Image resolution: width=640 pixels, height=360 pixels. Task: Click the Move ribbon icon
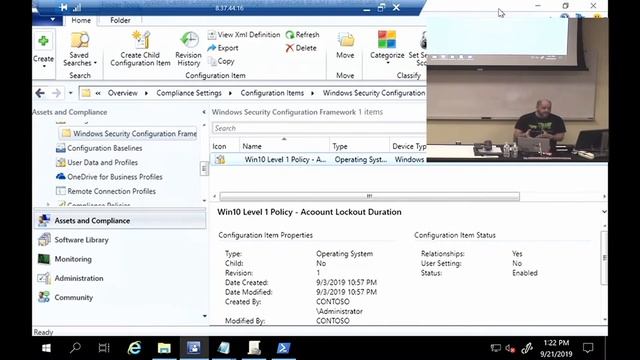(x=345, y=46)
